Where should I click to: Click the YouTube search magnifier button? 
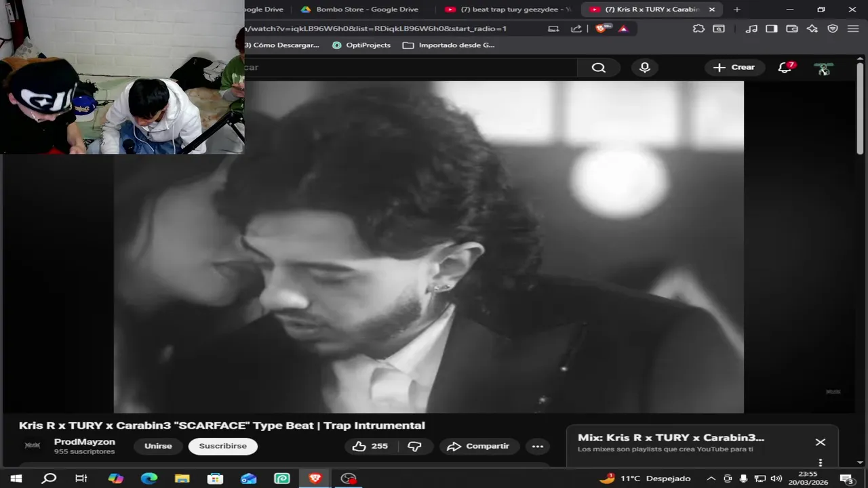(598, 67)
